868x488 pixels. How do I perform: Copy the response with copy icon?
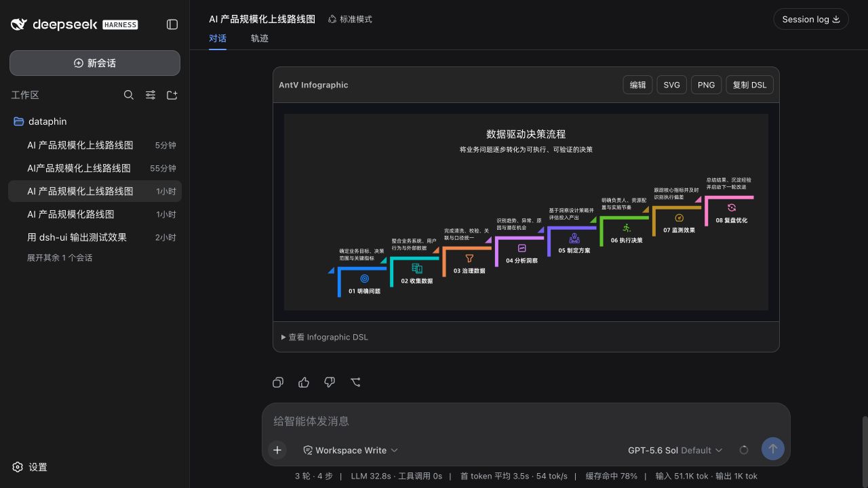tap(278, 382)
